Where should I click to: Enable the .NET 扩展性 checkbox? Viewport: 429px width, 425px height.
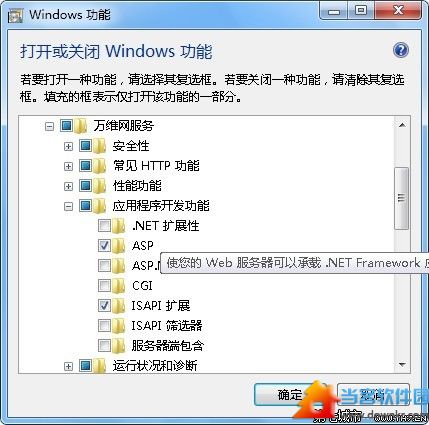point(104,226)
